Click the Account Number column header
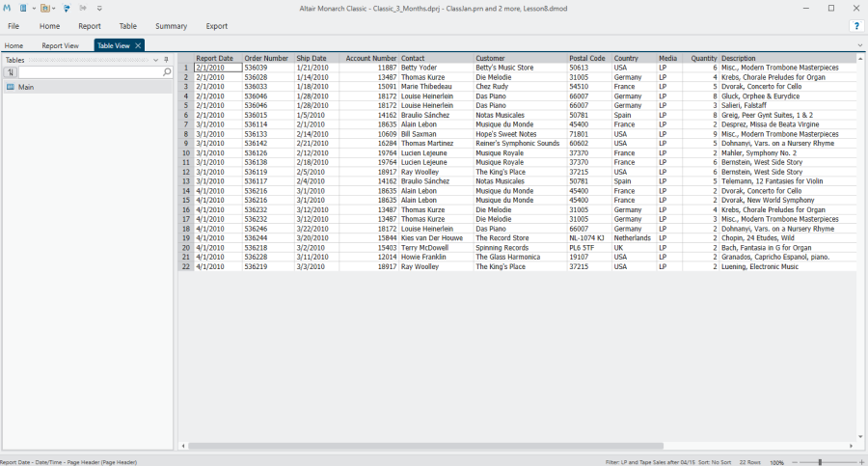This screenshot has height=466, width=868. pyautogui.click(x=369, y=58)
